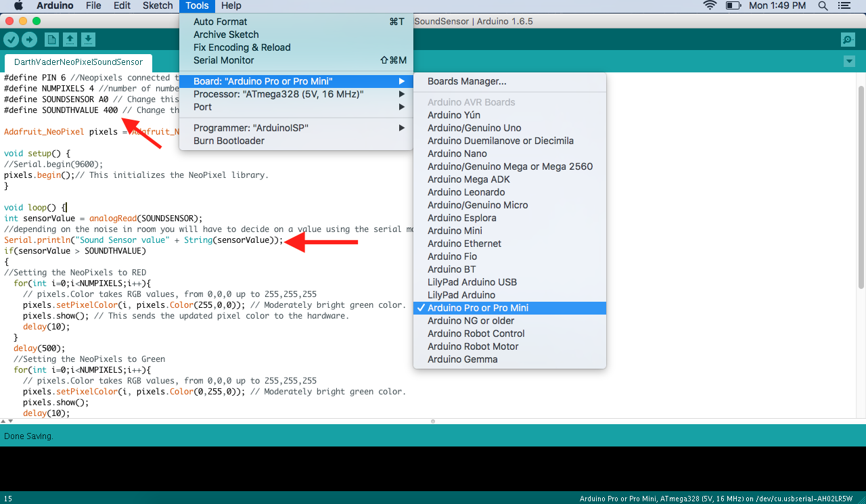The height and width of the screenshot is (504, 866).
Task: Switch to DarthVaderNeoPixelSoundSensor tab
Action: coord(78,62)
